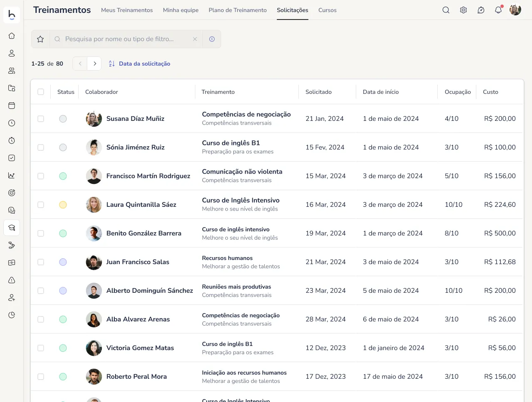Screen dimensions: 532x402
Task: Open the settings gear icon
Action: (x=463, y=10)
